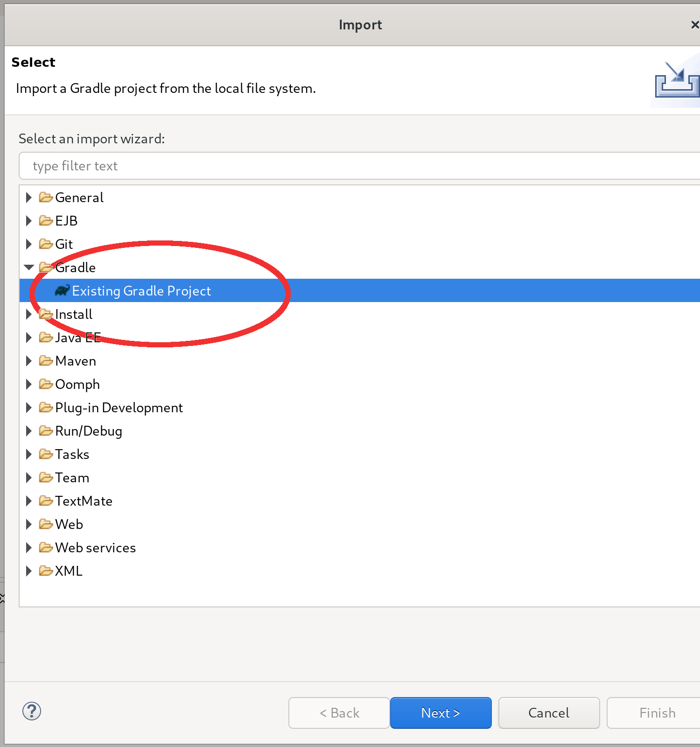
Task: Expand the Install category arrow
Action: point(28,314)
